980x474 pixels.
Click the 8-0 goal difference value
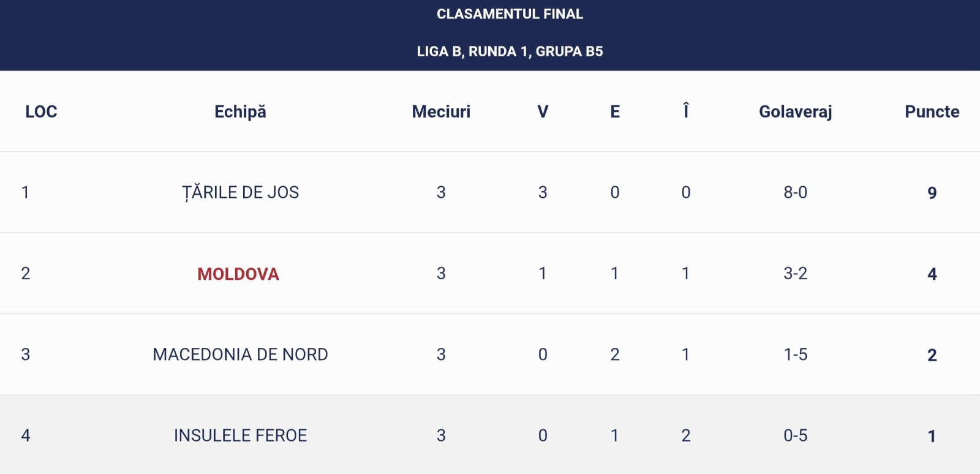[795, 192]
